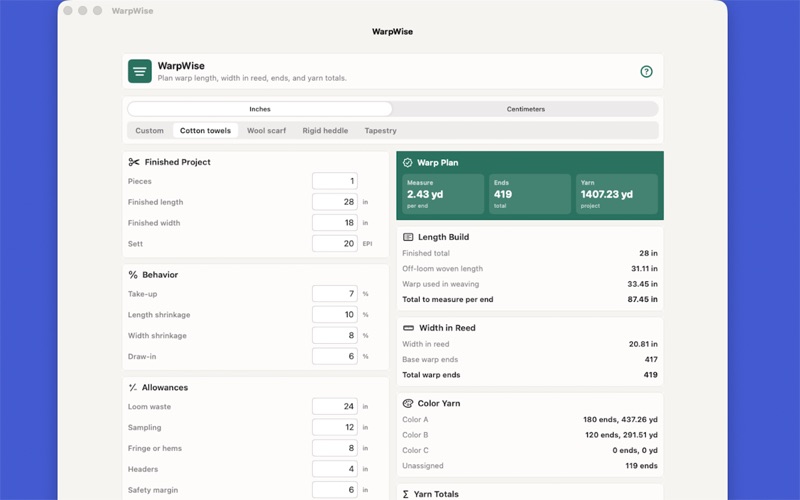Click the Warp Plan checkmark icon
The image size is (800, 500).
click(407, 163)
